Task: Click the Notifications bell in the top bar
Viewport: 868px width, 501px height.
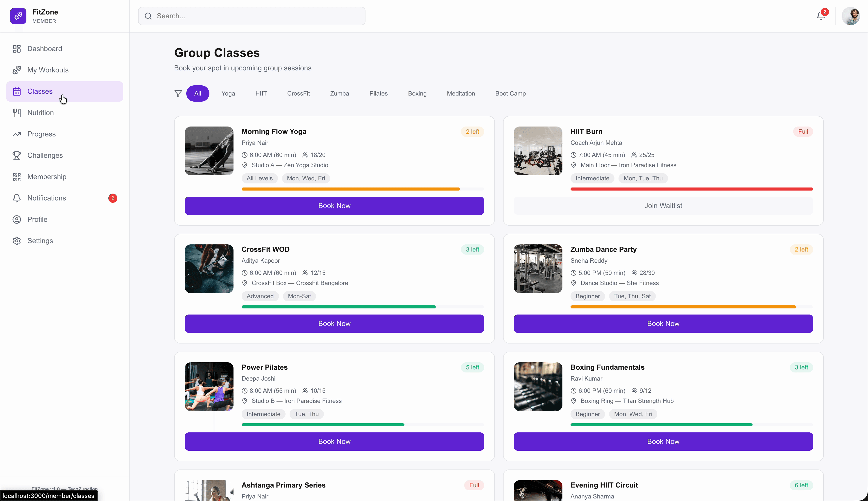Action: tap(820, 16)
